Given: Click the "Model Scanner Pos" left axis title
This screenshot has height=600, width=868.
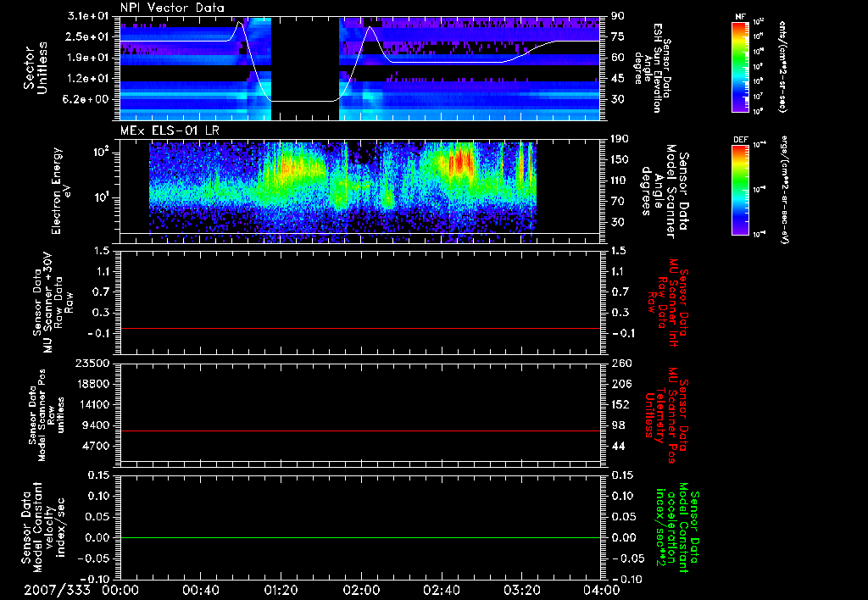Looking at the screenshot, I should [46, 415].
